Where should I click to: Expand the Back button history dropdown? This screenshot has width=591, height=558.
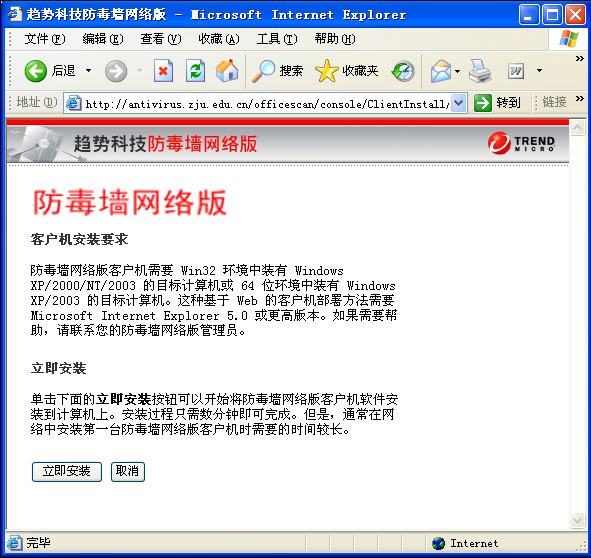tap(88, 71)
